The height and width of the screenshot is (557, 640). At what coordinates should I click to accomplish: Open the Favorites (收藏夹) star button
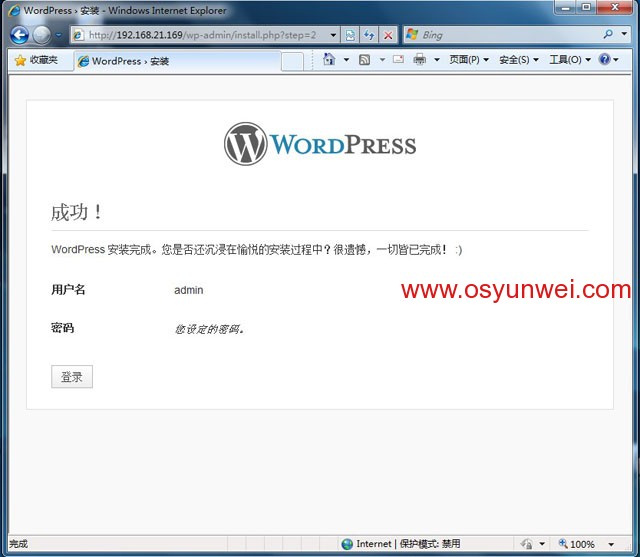36,60
